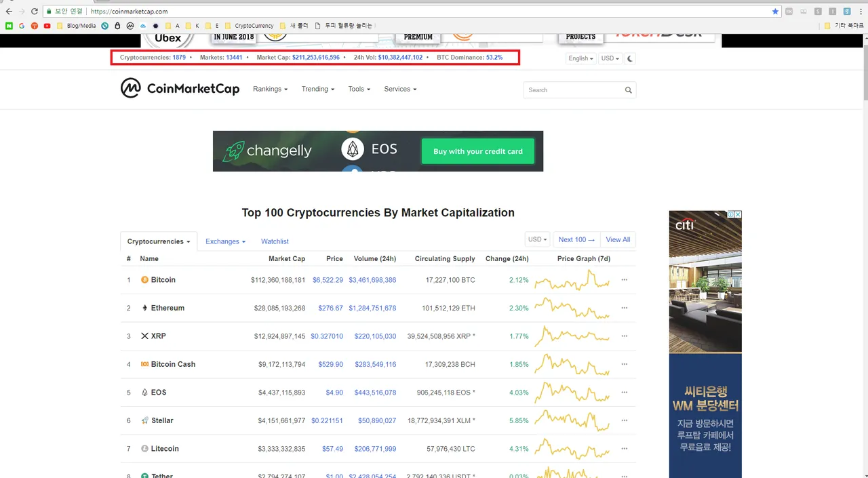Click the XRP logo icon
Image resolution: width=868 pixels, height=478 pixels.
144,336
